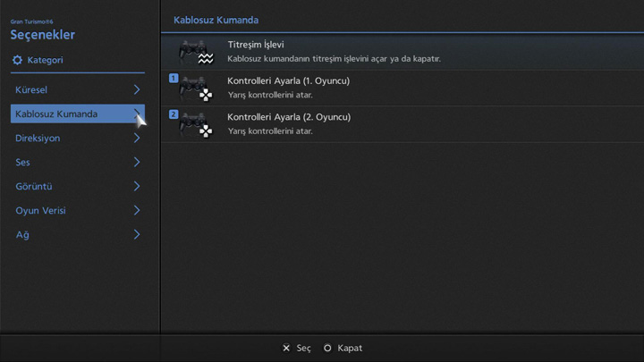
Task: Click the Kategori gear icon
Action: 17,60
